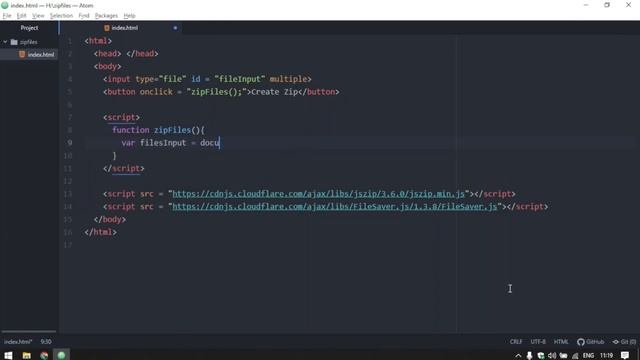Click the closing </html> tag
The width and height of the screenshot is (640, 360).
[x=101, y=232]
